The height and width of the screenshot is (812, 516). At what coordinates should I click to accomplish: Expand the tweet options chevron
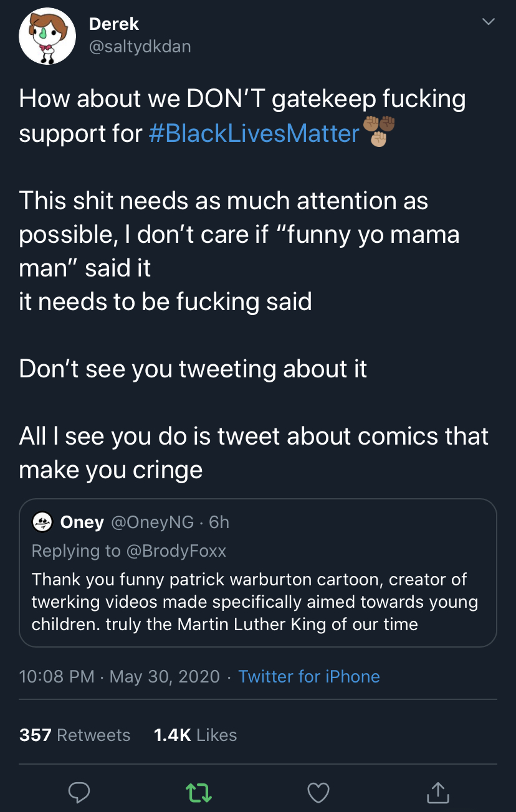tap(489, 22)
